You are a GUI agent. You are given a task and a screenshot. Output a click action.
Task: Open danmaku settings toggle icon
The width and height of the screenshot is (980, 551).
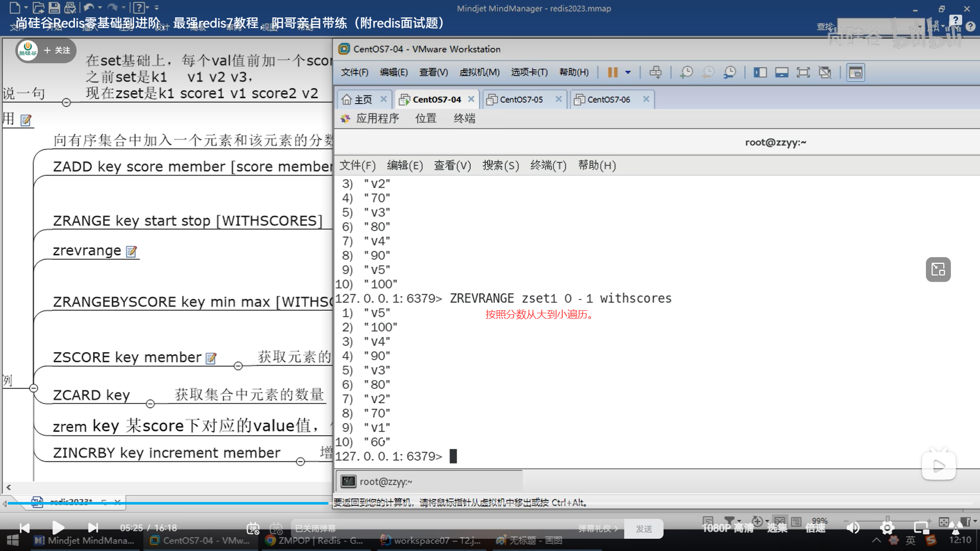pyautogui.click(x=276, y=529)
